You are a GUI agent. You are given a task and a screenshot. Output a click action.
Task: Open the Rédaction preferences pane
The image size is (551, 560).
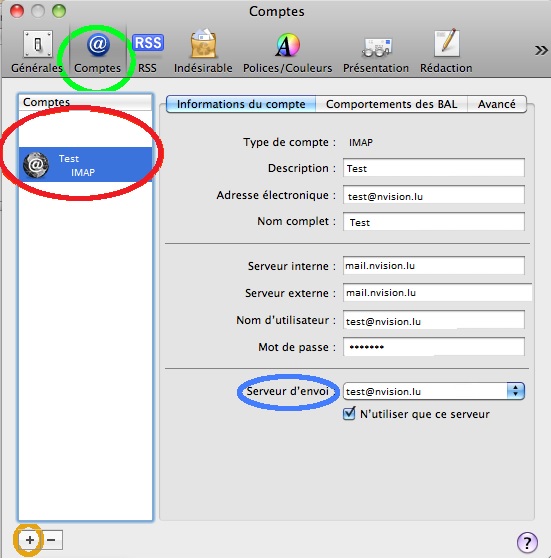(x=446, y=52)
